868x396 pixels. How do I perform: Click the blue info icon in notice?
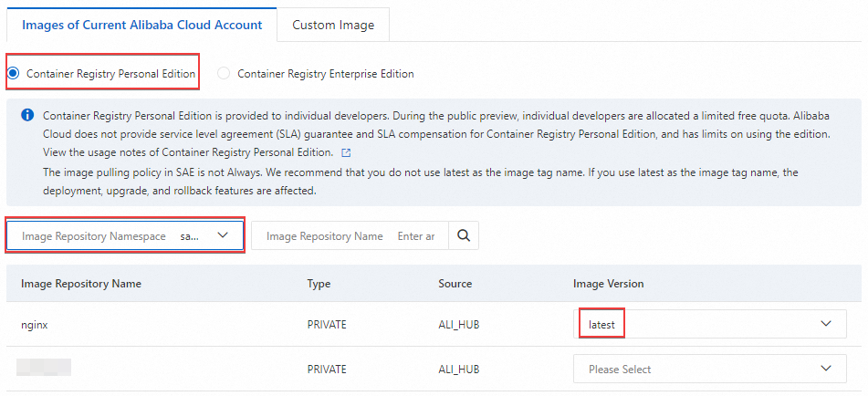[x=27, y=116]
